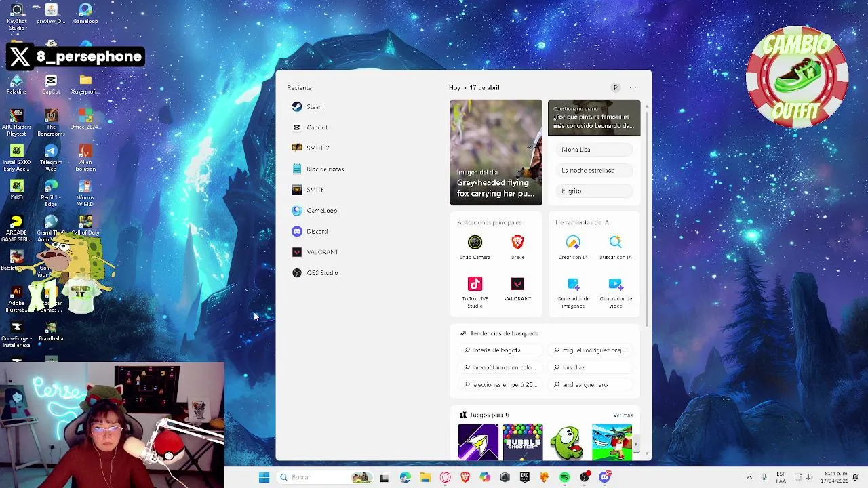Click the Windows Start button

tap(264, 477)
